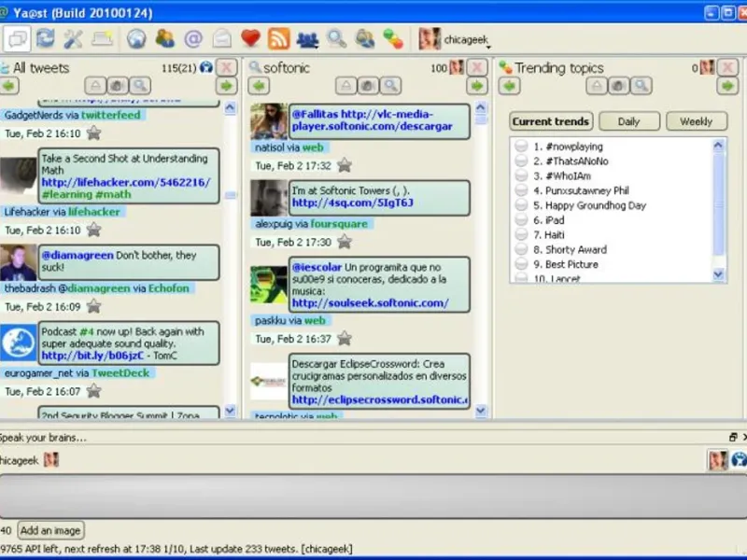Select the #WhoIAm trend radio button

point(522,175)
